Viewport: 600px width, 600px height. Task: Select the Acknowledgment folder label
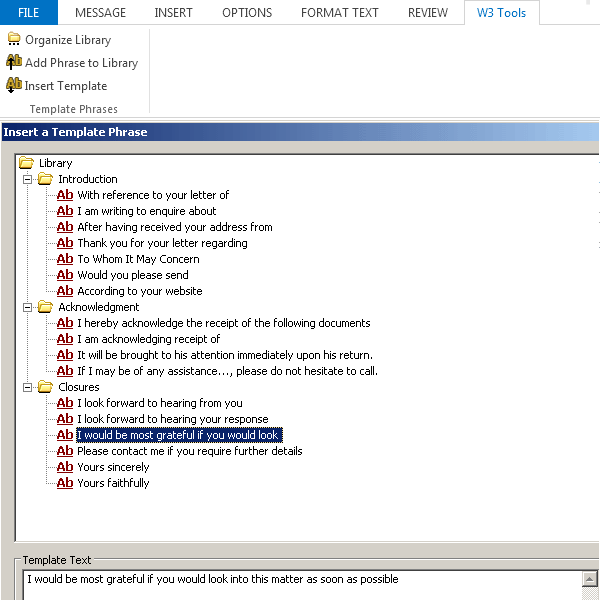pyautogui.click(x=99, y=307)
